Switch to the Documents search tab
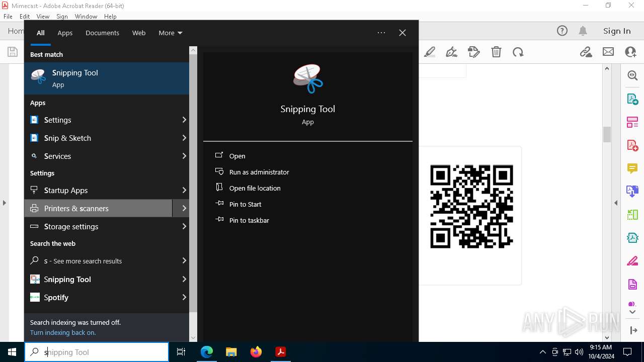The width and height of the screenshot is (644, 362). pyautogui.click(x=102, y=33)
